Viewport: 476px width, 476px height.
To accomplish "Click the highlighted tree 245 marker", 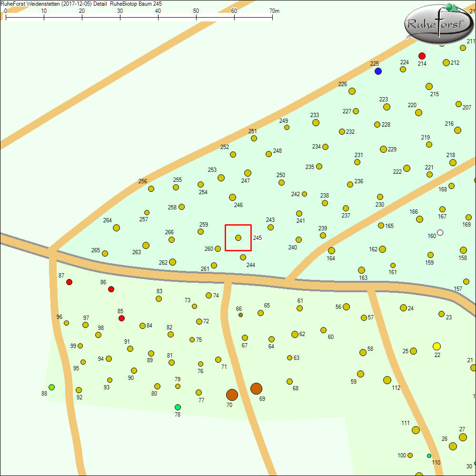I will coord(238,238).
